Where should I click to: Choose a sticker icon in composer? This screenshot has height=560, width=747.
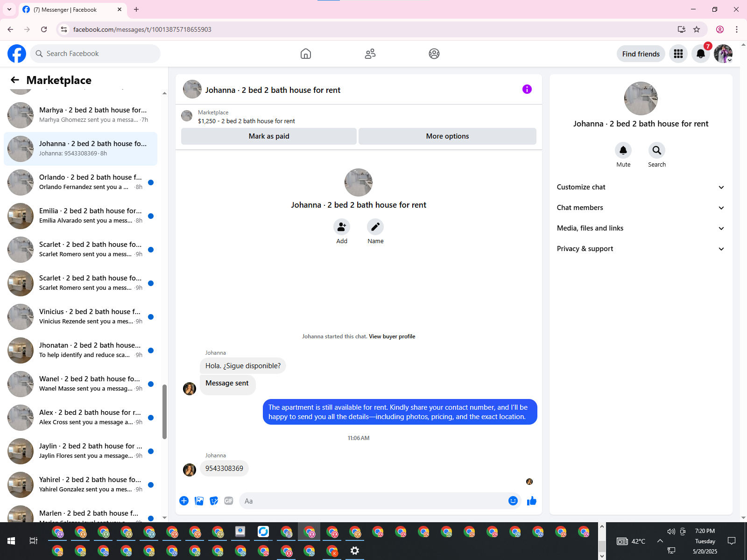(214, 501)
